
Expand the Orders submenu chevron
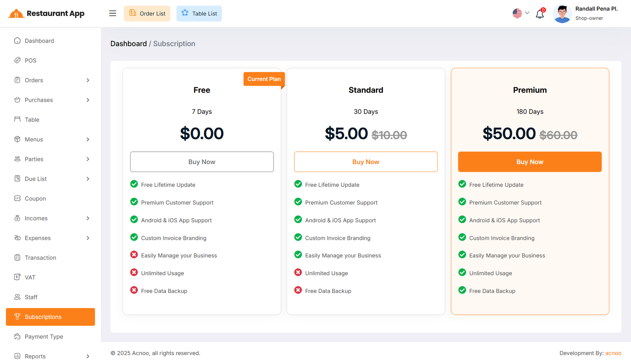pos(88,80)
